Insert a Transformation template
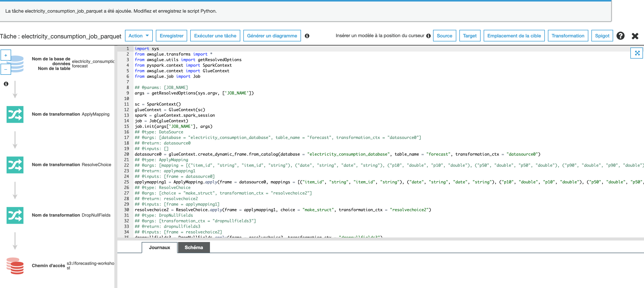The image size is (644, 288). tap(568, 36)
